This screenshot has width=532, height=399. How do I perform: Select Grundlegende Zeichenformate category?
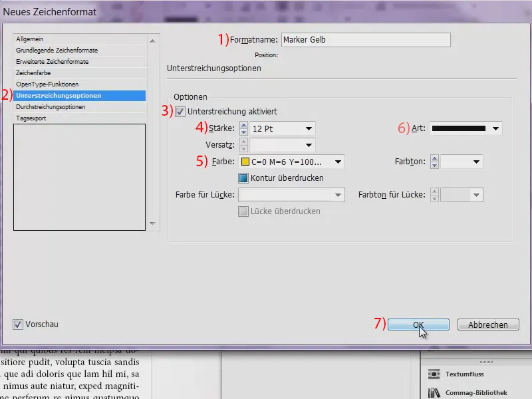tap(80, 51)
